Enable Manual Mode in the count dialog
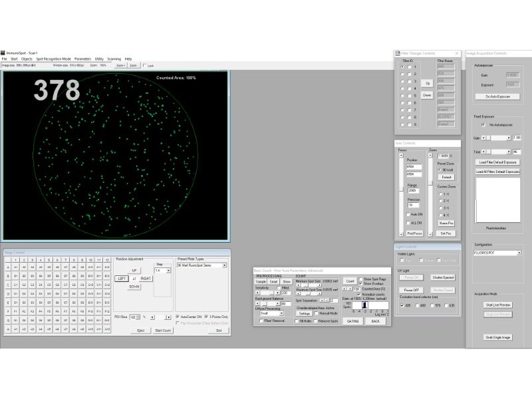The height and width of the screenshot is (399, 532). 315,313
